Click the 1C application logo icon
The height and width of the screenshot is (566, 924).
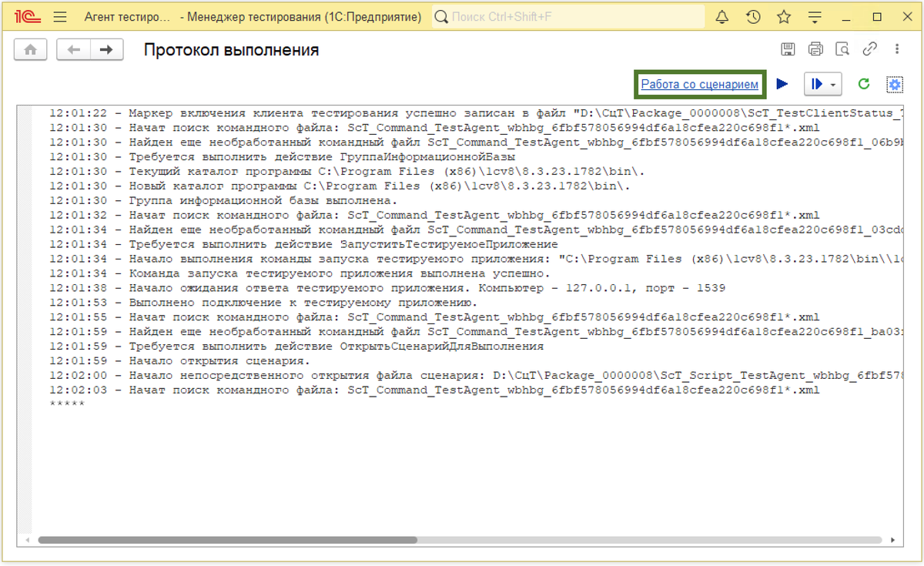(x=28, y=17)
